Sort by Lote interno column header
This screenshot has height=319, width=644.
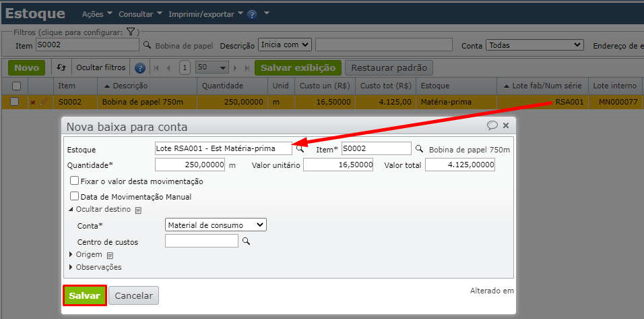615,86
